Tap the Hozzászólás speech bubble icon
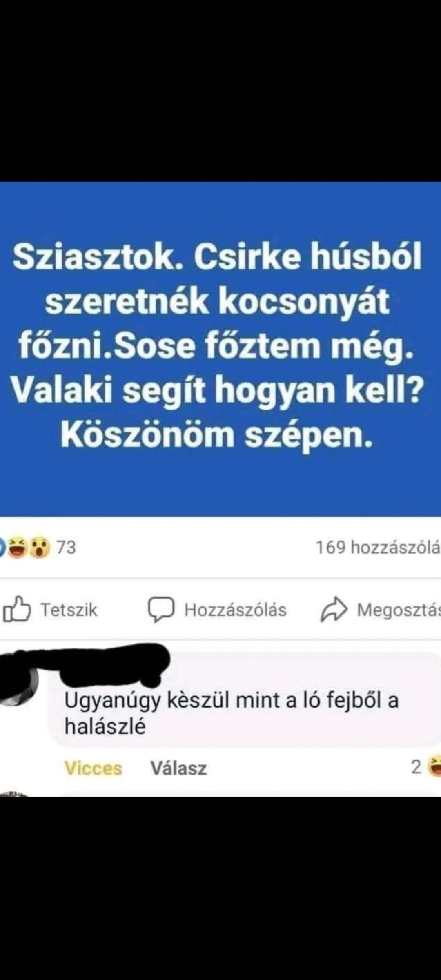 [161, 610]
